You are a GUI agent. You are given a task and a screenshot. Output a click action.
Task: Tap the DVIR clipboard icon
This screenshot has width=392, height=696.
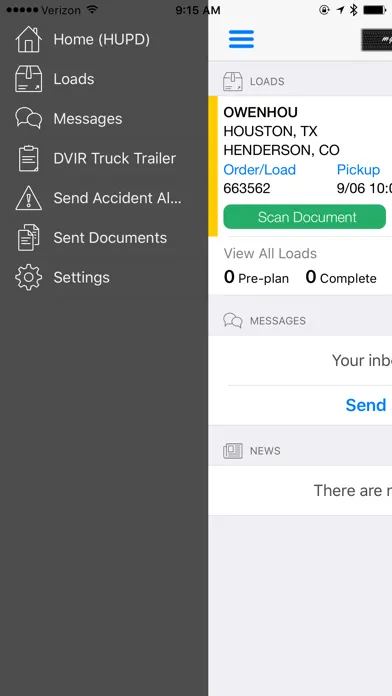(x=28, y=158)
